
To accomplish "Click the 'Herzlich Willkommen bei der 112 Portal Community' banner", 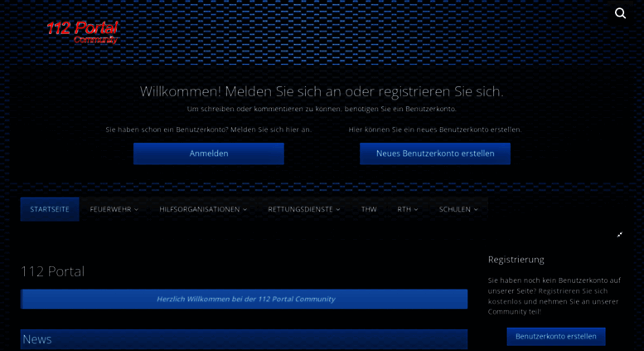I will click(244, 299).
